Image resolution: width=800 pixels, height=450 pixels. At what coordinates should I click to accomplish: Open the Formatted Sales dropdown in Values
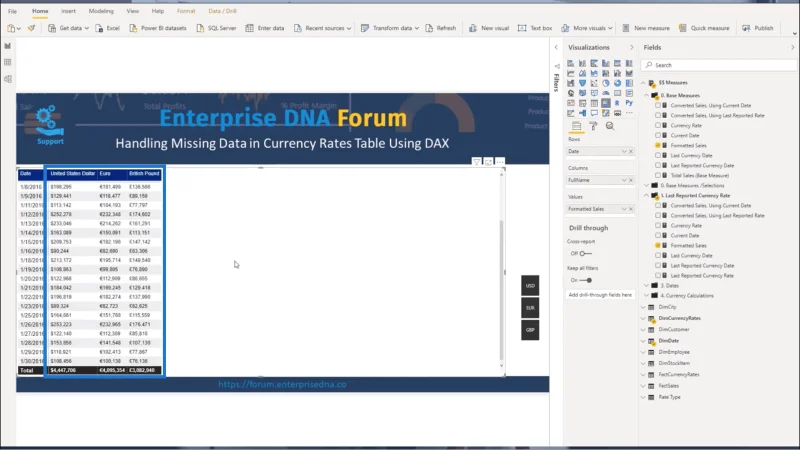pyautogui.click(x=623, y=209)
